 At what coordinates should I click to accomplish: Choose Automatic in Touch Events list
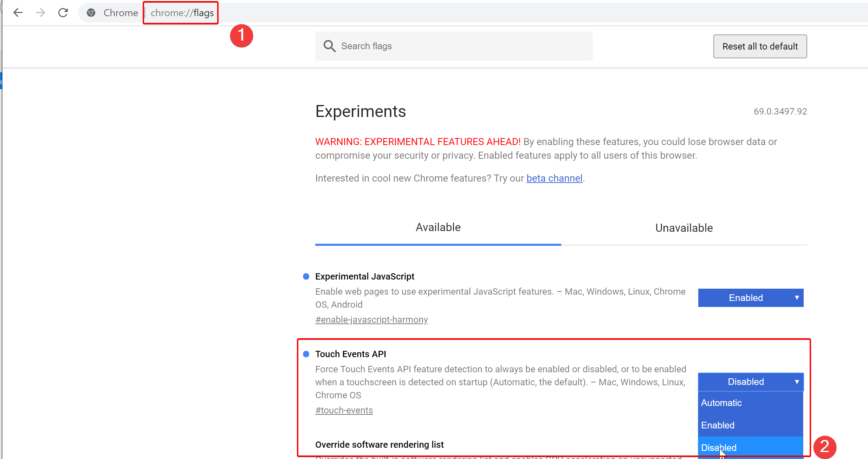coord(721,403)
